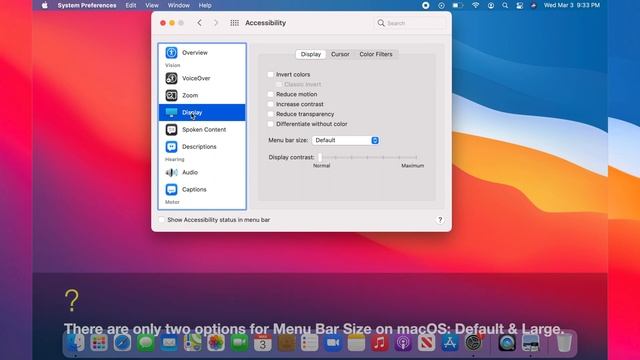Open Siri from the menu bar
This screenshot has height=360, width=640.
coord(533,5)
